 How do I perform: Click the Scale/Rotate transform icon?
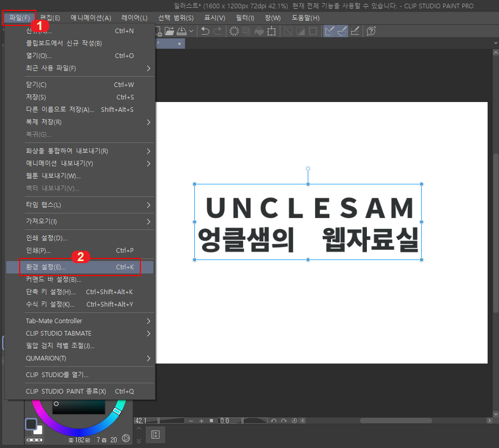(272, 31)
